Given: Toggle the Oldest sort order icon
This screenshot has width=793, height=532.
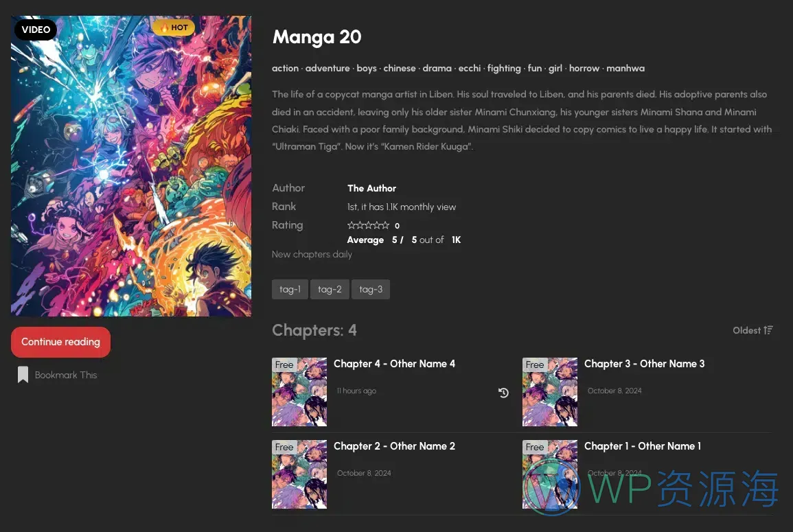Looking at the screenshot, I should pyautogui.click(x=768, y=330).
